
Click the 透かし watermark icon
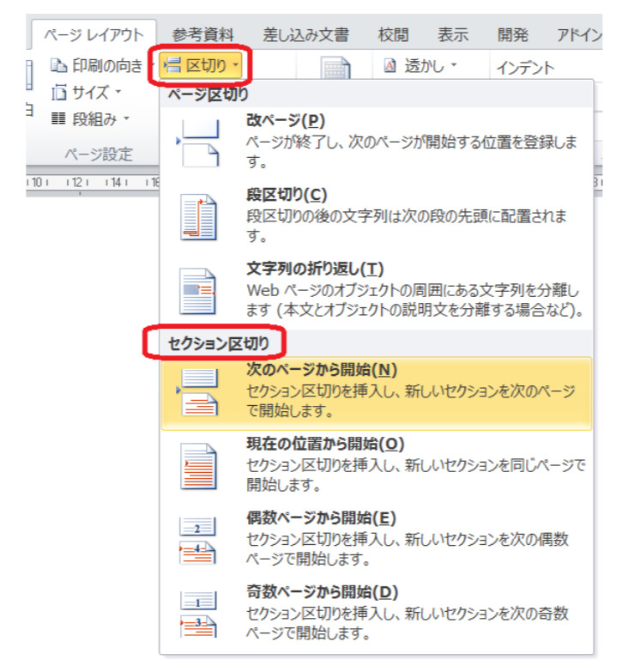390,66
